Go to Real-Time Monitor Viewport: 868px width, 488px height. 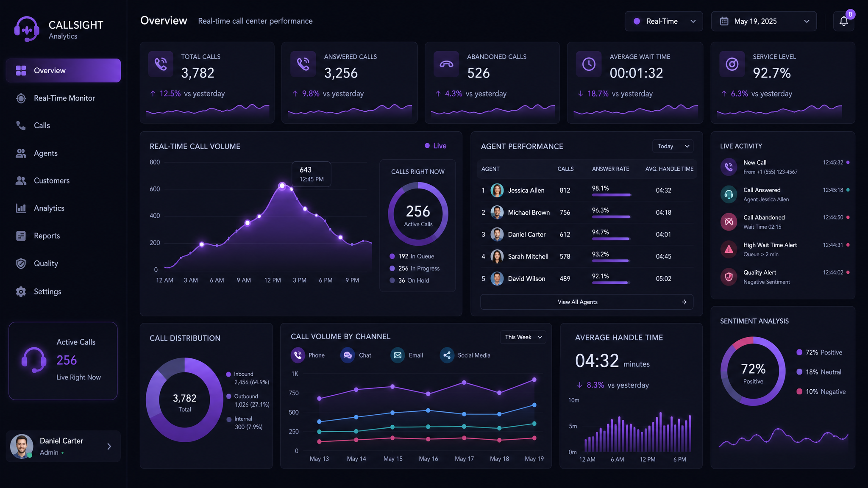click(x=63, y=98)
